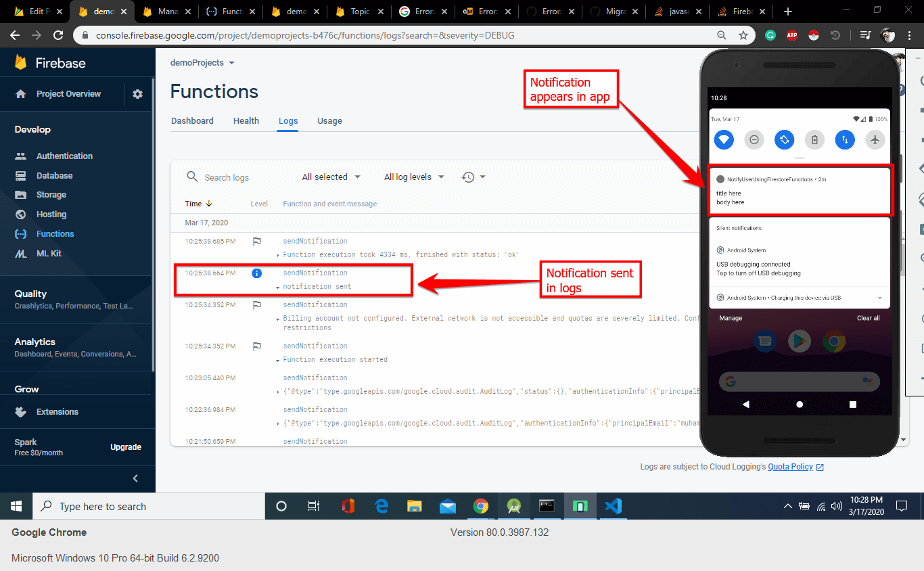
Task: Tap Manage notifications on emulator
Action: [731, 318]
